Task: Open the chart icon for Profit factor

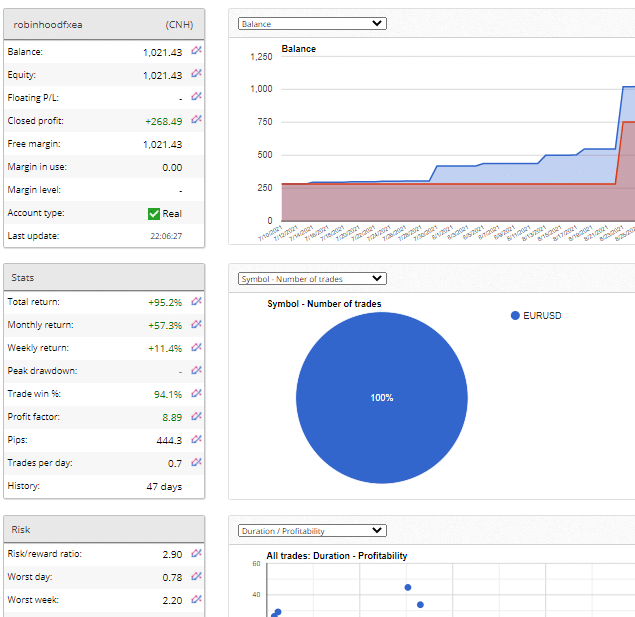Action: [197, 417]
